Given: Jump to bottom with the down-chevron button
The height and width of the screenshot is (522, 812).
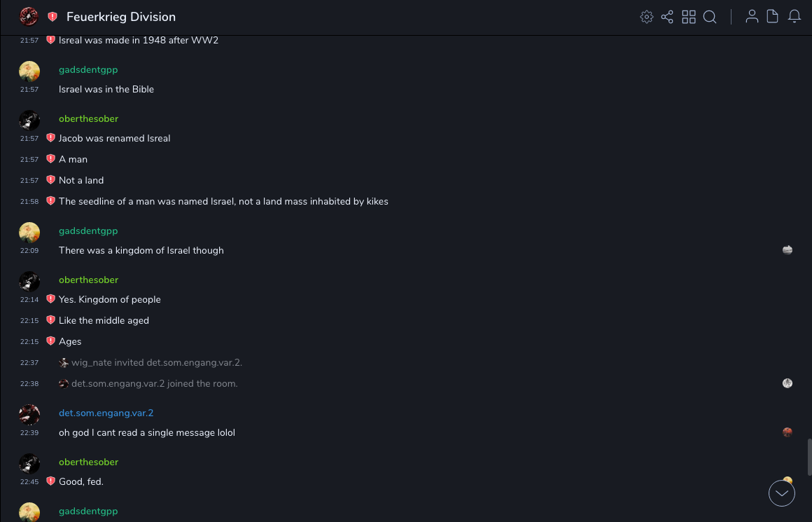Looking at the screenshot, I should coord(782,493).
